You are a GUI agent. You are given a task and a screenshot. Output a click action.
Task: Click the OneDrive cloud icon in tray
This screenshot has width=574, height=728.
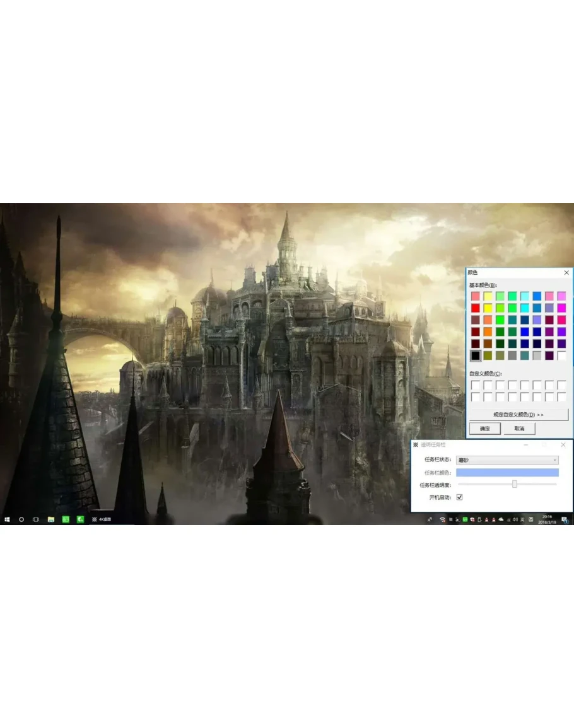[x=501, y=519]
